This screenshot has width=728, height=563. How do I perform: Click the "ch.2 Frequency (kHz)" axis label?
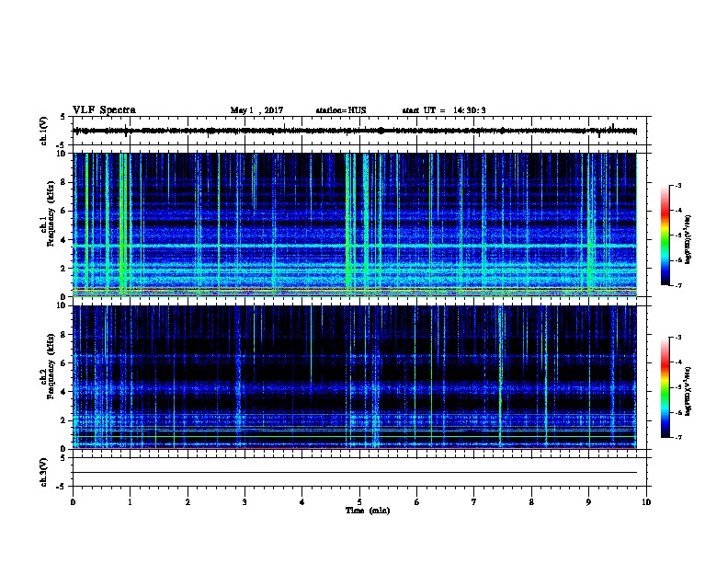pyautogui.click(x=50, y=367)
